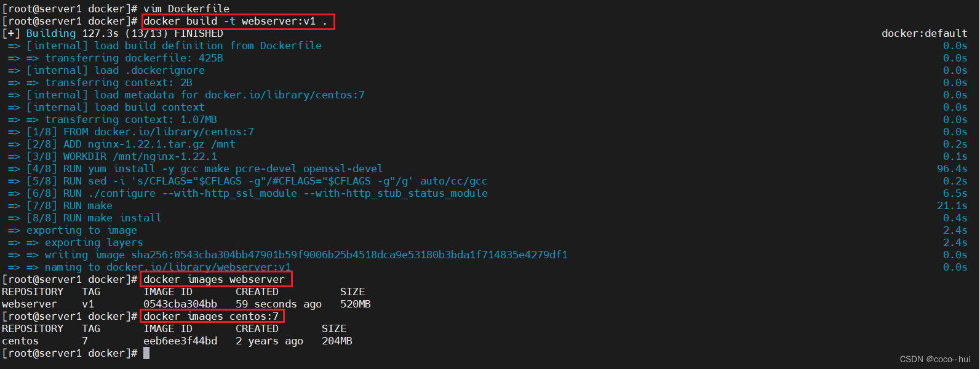Click the docker images centos:7 command
The image size is (980, 369).
tap(211, 317)
